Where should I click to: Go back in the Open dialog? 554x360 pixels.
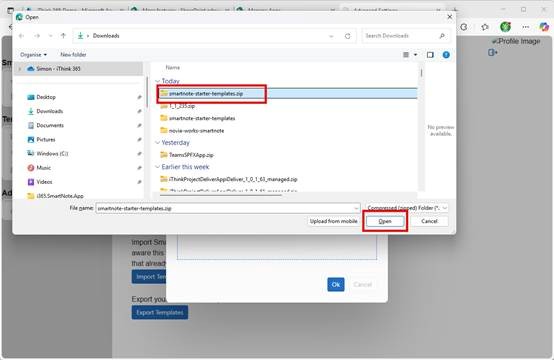point(22,36)
